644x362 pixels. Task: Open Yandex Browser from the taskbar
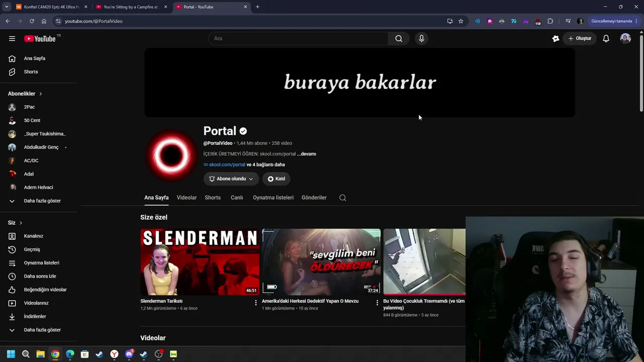114,354
